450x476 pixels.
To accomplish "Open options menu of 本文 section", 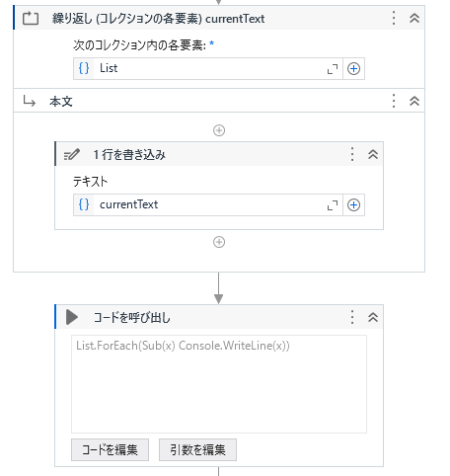I will click(x=394, y=101).
